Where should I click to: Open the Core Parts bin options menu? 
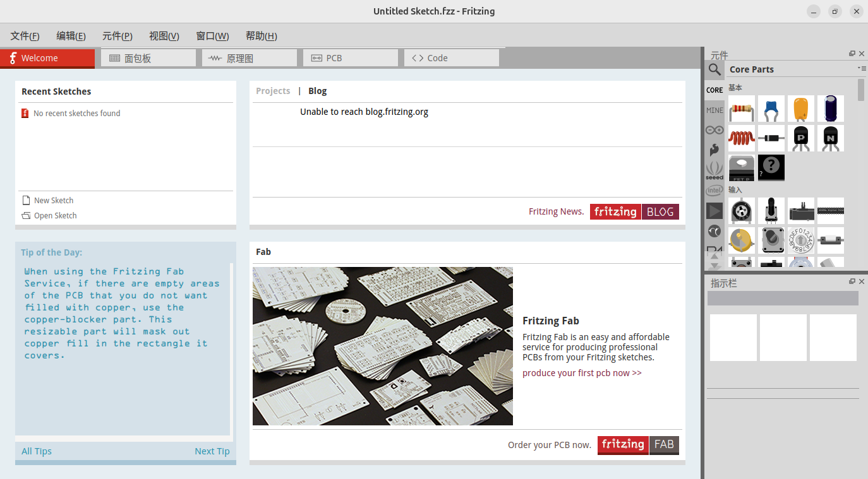862,68
